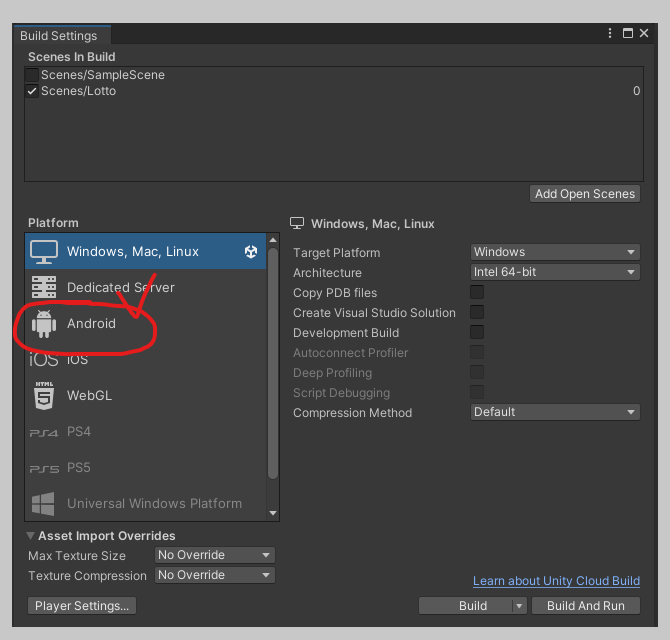This screenshot has height=640, width=670.
Task: Select Android platform entry
Action: 146,323
